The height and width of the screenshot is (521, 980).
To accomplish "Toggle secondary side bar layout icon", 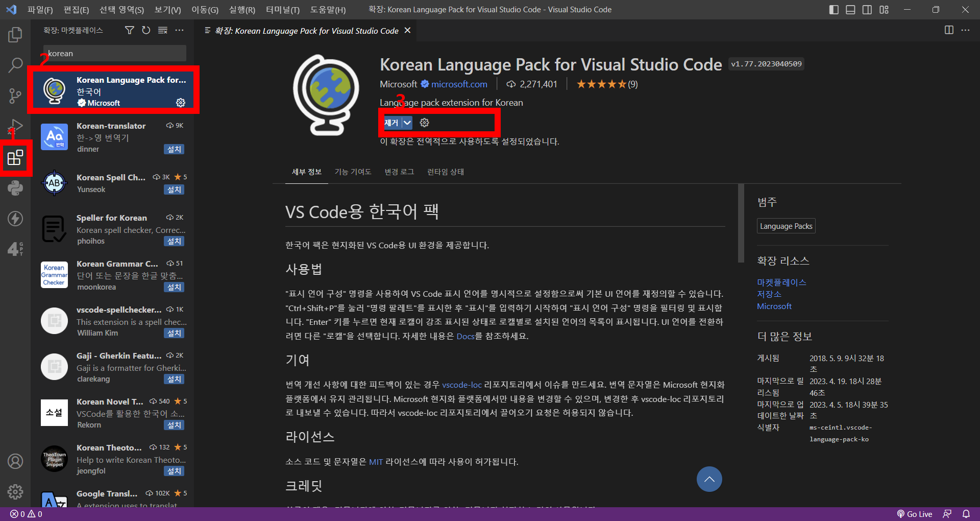I will click(867, 10).
